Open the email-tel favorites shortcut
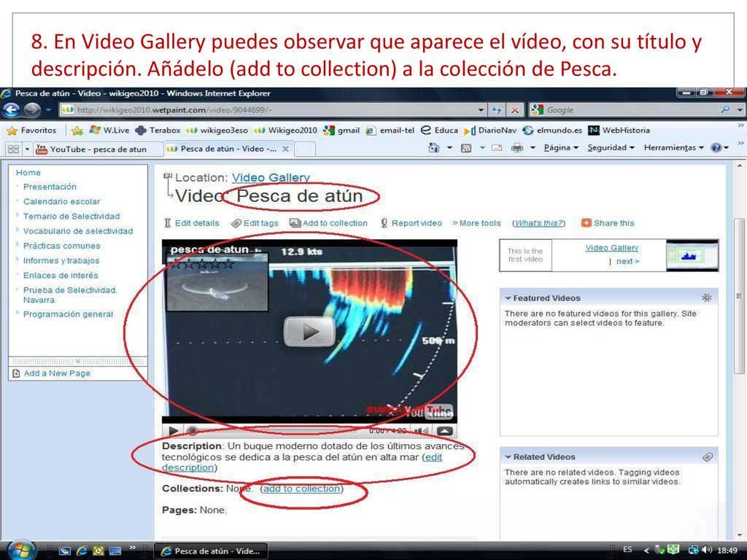The image size is (747, 560). point(390,130)
